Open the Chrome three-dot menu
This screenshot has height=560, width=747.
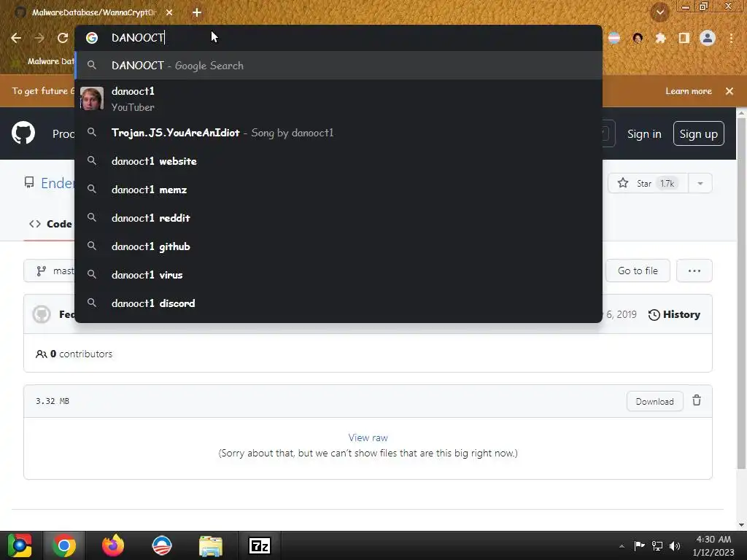pos(731,38)
